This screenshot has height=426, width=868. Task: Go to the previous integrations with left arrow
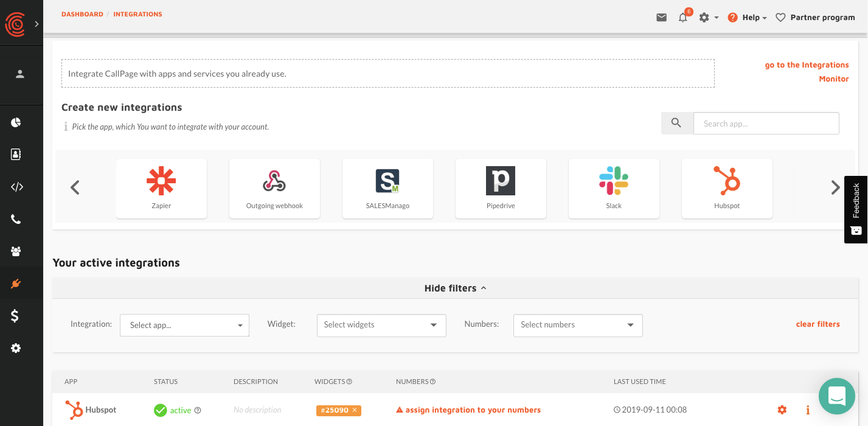[x=75, y=187]
